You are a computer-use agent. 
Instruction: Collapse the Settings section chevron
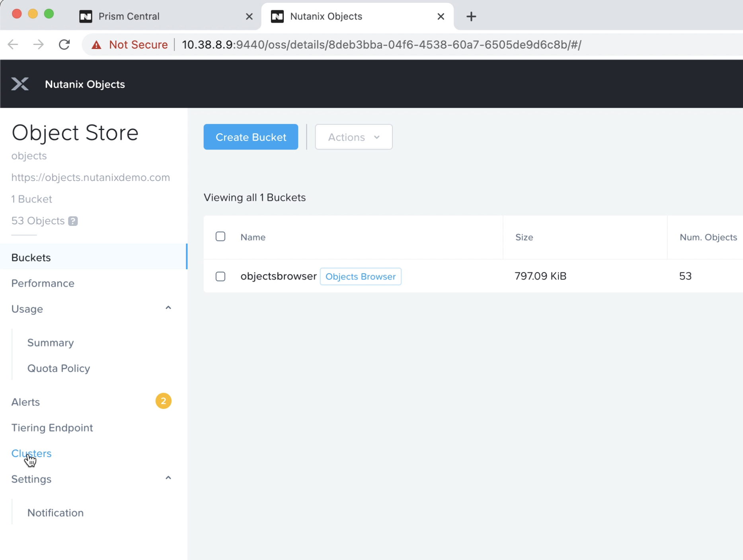coord(168,478)
